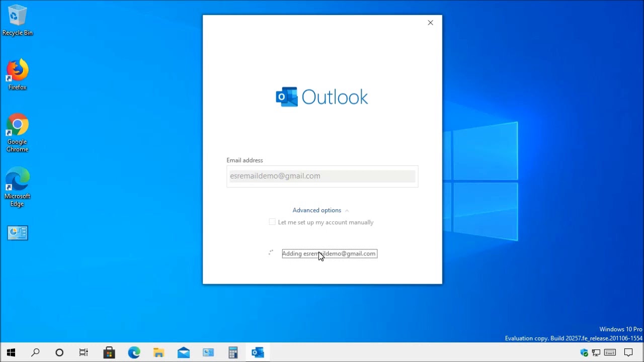The image size is (644, 362).
Task: Click the network status tray icon
Action: pyautogui.click(x=596, y=352)
